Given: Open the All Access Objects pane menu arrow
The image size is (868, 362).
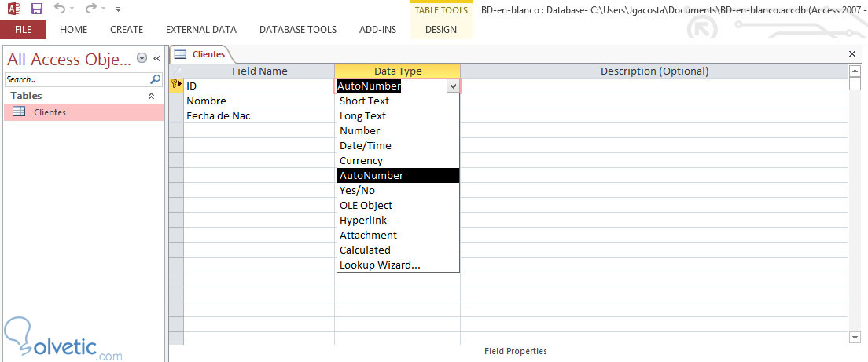Looking at the screenshot, I should click(x=142, y=58).
